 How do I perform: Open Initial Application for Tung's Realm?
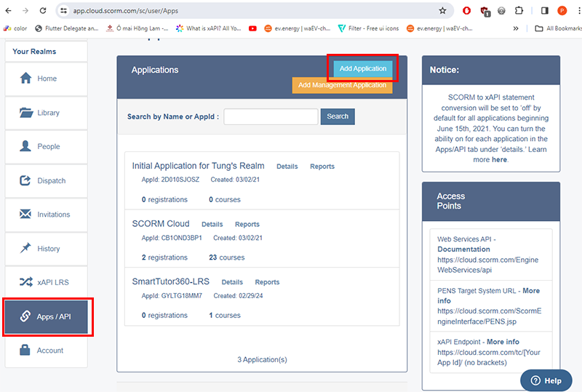198,166
